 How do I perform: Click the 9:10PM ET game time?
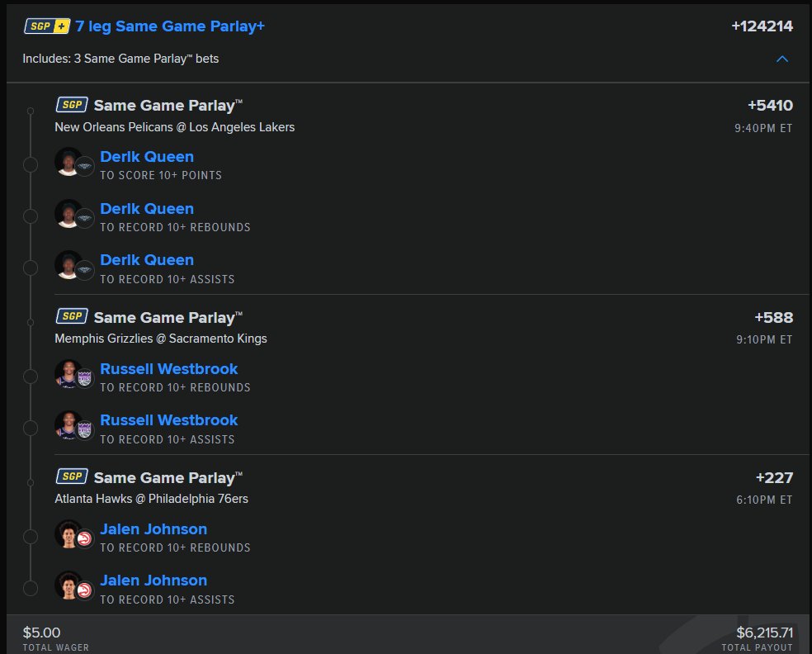pos(764,339)
